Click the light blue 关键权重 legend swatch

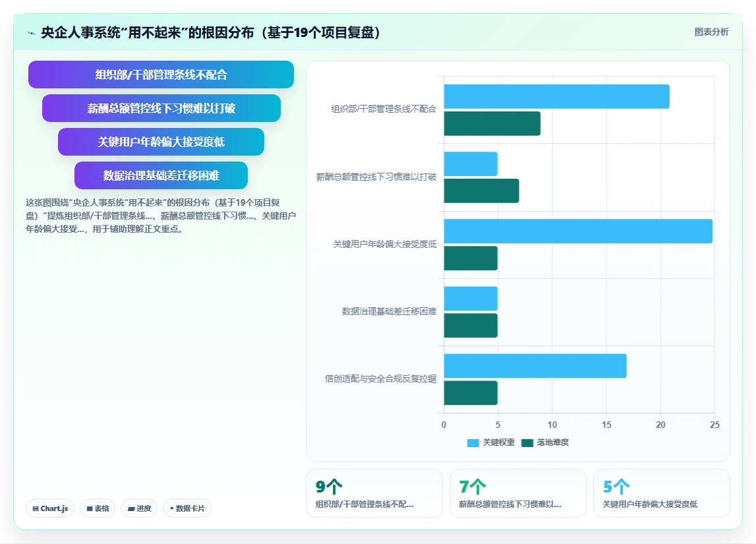point(473,442)
